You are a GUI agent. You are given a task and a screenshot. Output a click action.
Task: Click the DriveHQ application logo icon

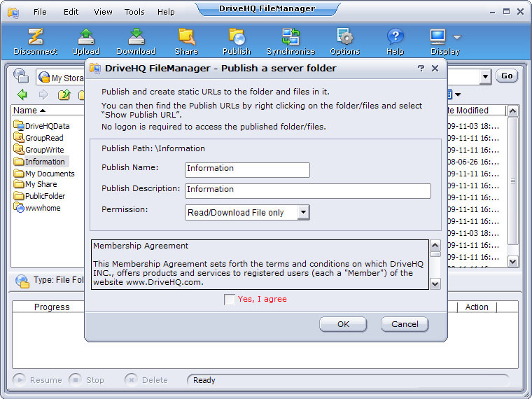click(x=13, y=13)
